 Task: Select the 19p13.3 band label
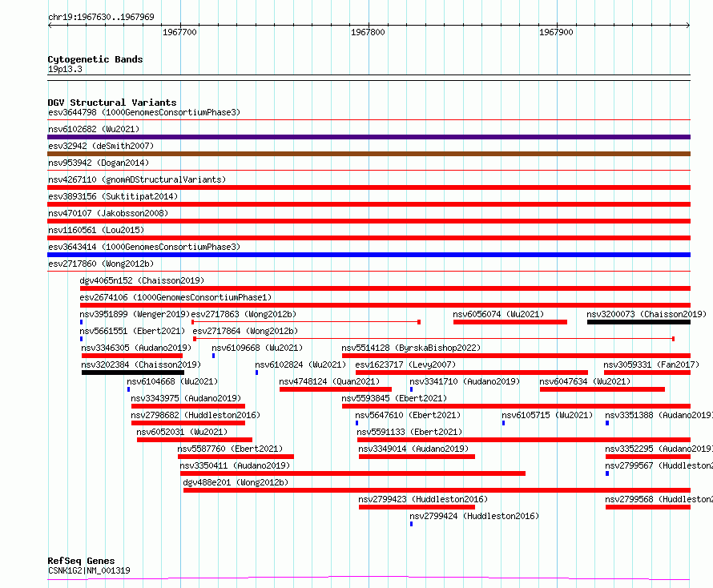coord(65,69)
